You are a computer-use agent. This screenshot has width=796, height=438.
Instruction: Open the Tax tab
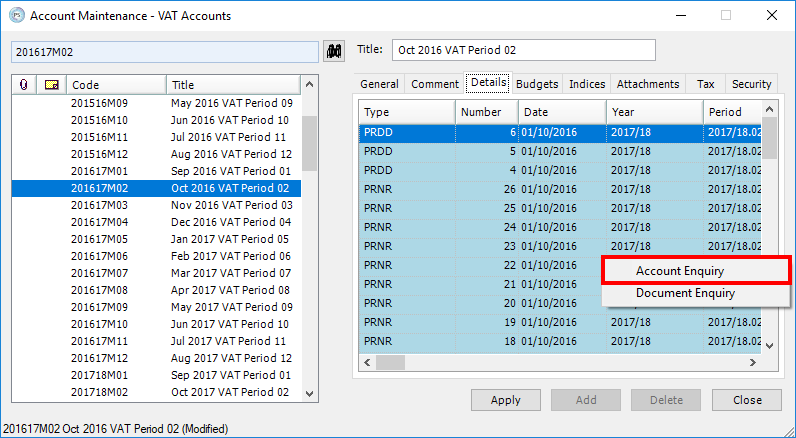(706, 85)
